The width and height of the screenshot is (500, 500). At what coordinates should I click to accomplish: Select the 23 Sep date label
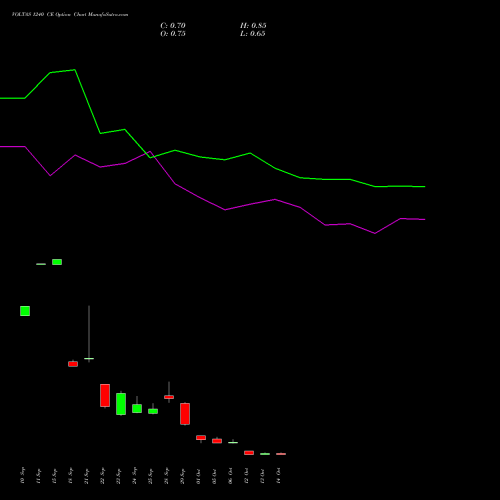118,476
